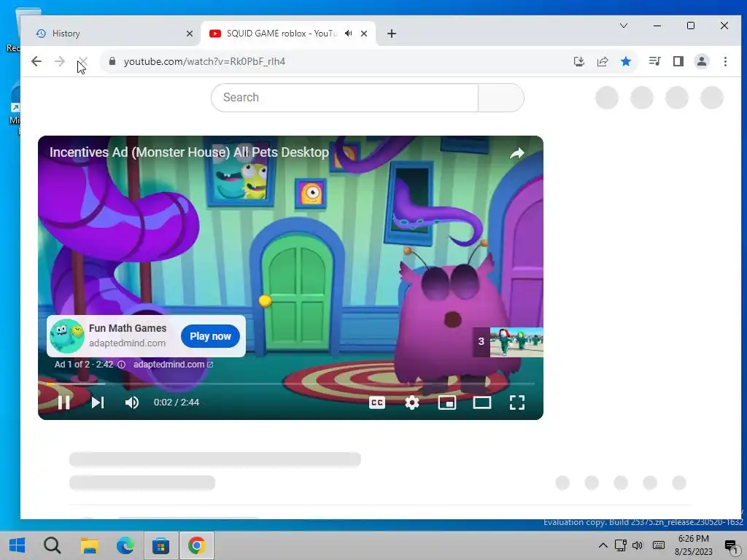Open Chrome profile avatar
747x560 pixels.
coord(701,61)
